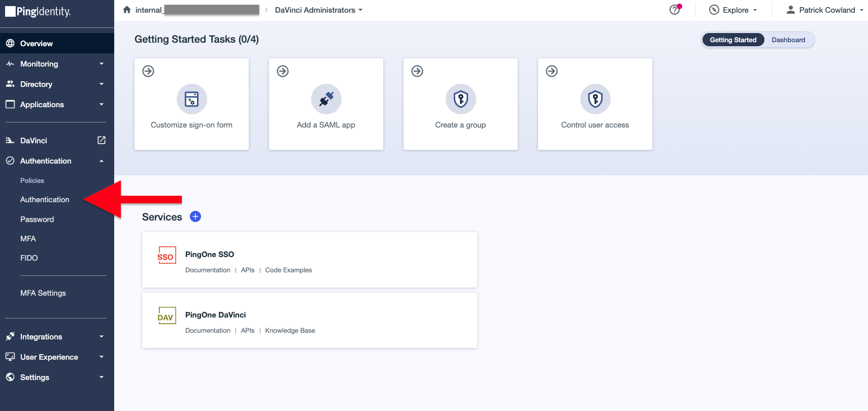Open DaVinci external link icon
The image size is (868, 411).
pyautogui.click(x=102, y=140)
